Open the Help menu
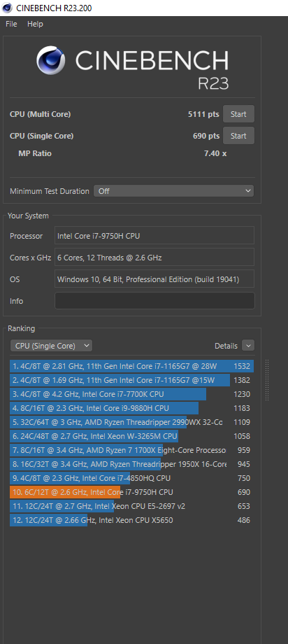288x644 pixels. [35, 24]
